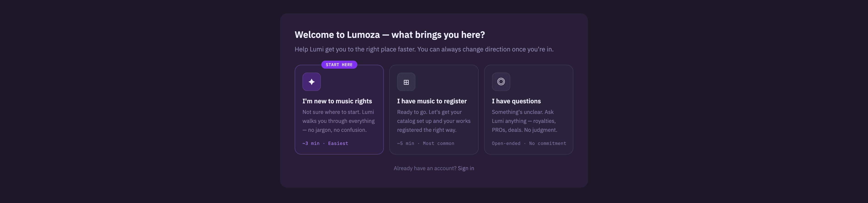Click the sparkle star icon

(x=311, y=82)
